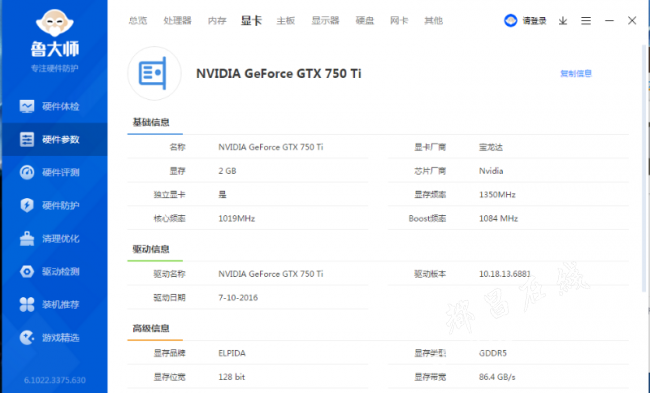Click the 请登录 login link
The height and width of the screenshot is (393, 650).
[x=534, y=21]
